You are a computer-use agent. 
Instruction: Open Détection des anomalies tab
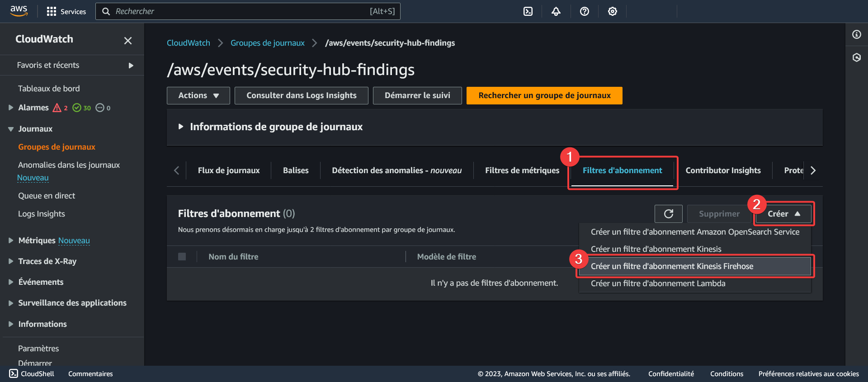(396, 170)
